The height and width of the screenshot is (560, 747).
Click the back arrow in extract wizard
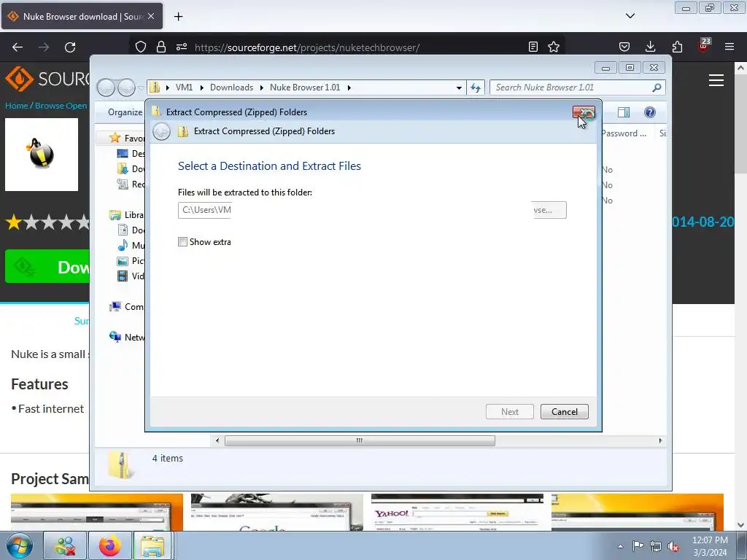pyautogui.click(x=161, y=131)
